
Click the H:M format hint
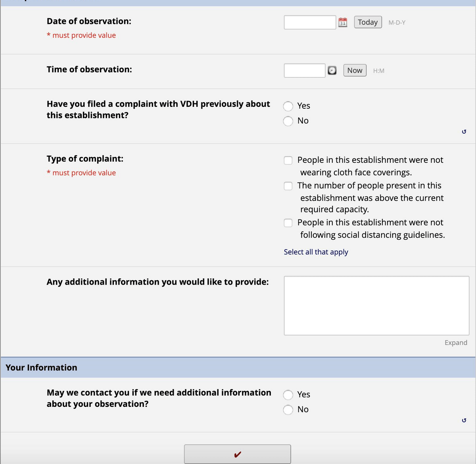(378, 71)
